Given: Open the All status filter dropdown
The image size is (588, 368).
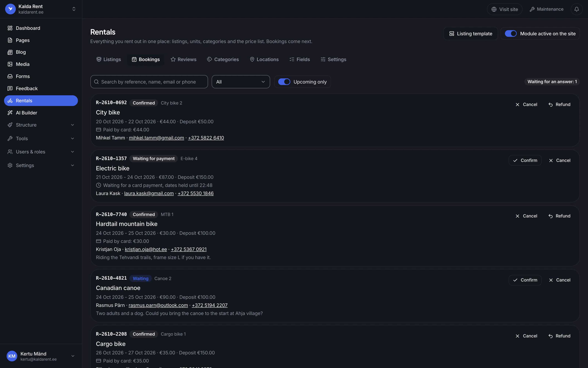Looking at the screenshot, I should 241,82.
